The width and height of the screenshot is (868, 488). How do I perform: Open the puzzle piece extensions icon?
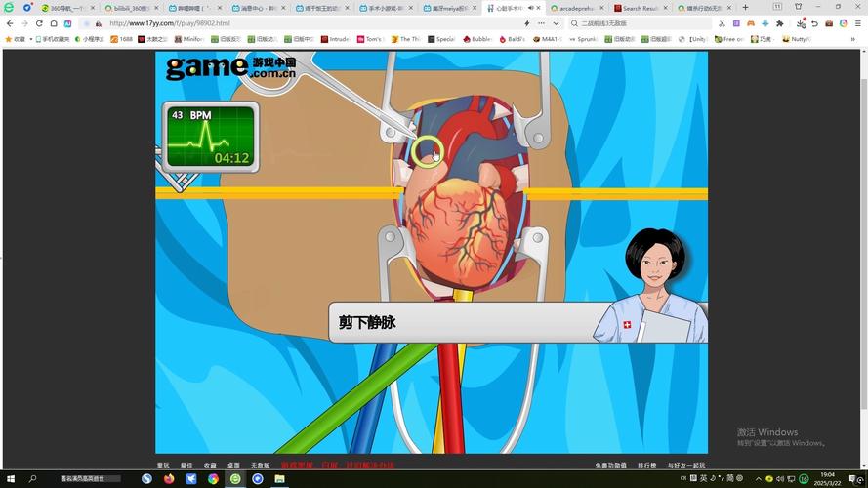click(x=779, y=23)
